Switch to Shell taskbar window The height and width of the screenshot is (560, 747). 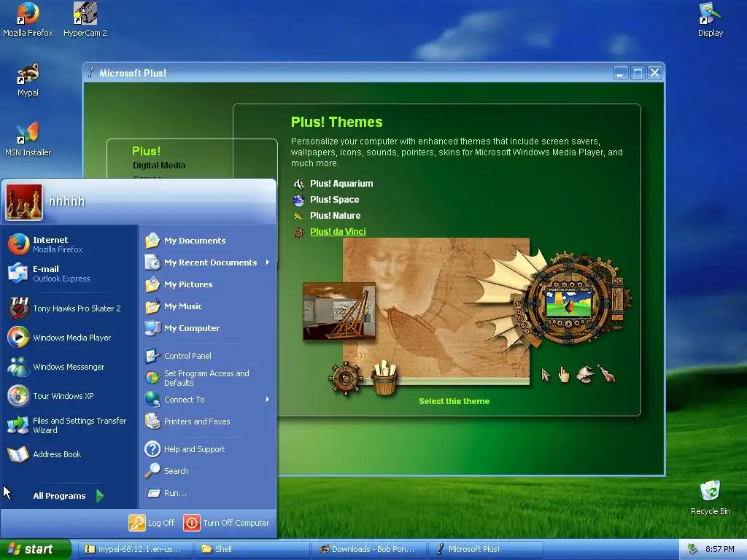[x=252, y=549]
